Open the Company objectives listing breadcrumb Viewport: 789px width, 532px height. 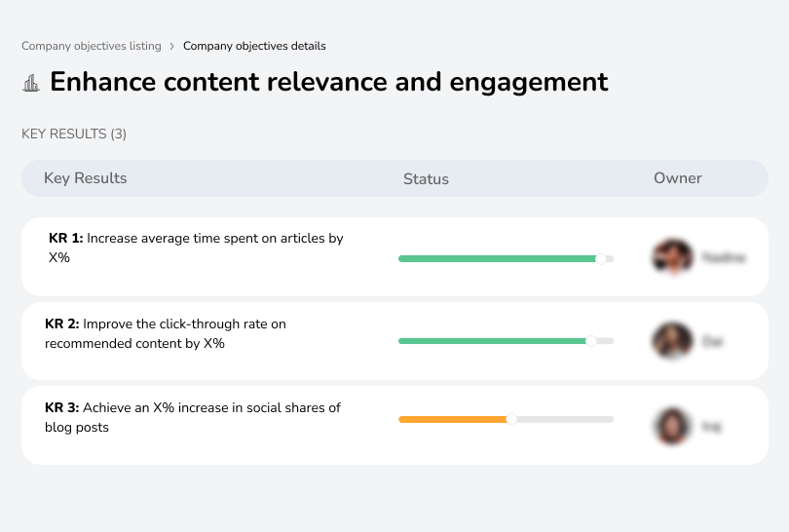click(92, 46)
